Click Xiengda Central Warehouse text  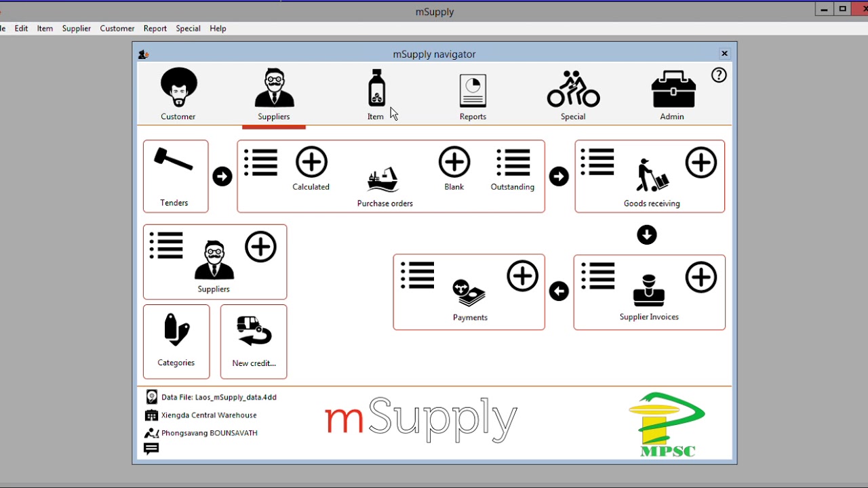point(209,415)
